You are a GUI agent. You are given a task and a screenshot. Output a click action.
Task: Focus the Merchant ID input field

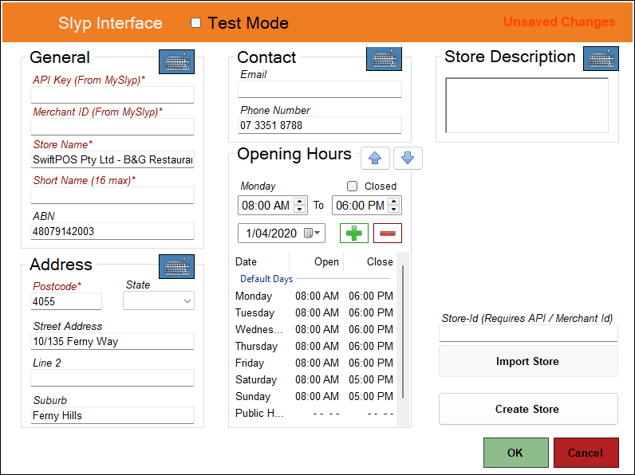[x=112, y=127]
